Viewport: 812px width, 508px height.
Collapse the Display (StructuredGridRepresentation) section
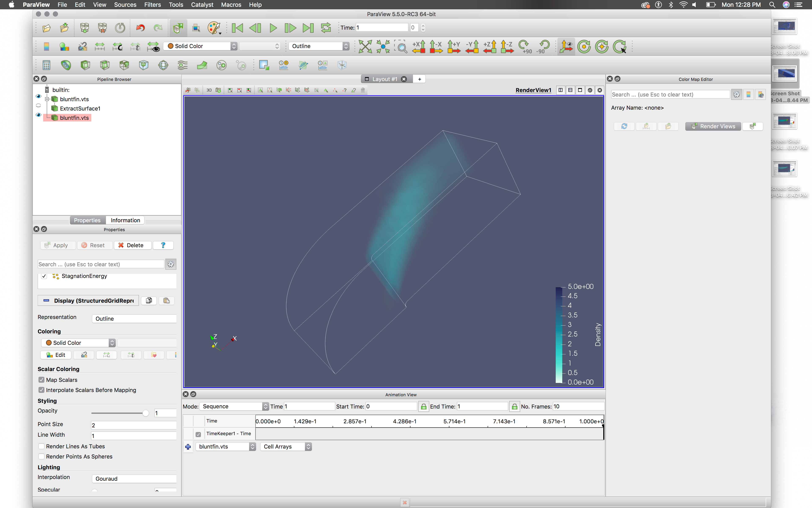(x=88, y=300)
